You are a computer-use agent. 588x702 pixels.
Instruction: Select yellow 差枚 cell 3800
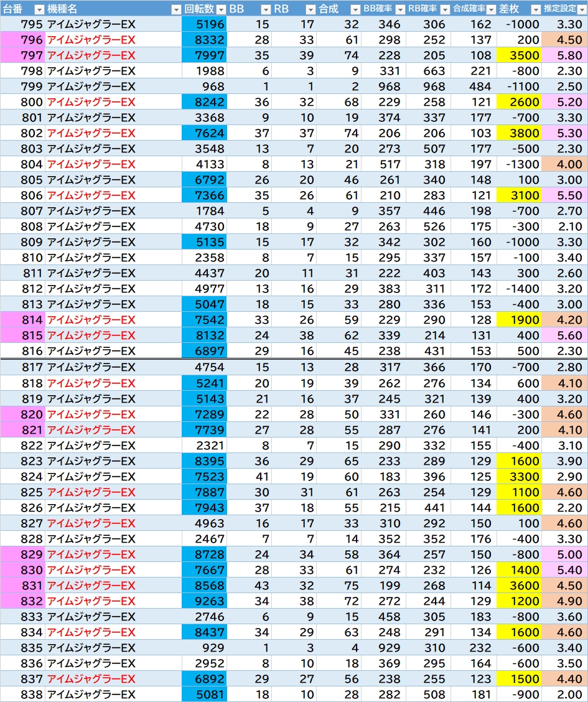[519, 133]
